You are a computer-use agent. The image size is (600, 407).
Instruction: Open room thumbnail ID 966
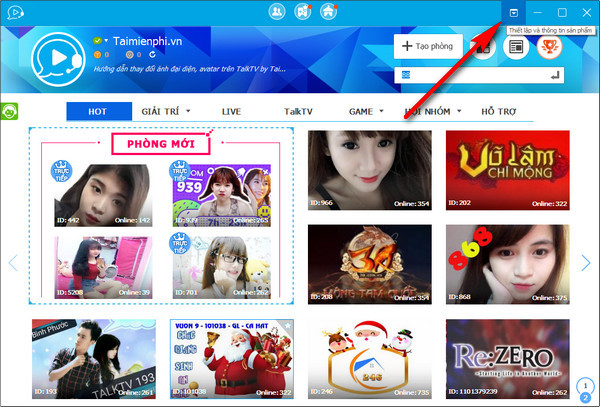(370, 170)
